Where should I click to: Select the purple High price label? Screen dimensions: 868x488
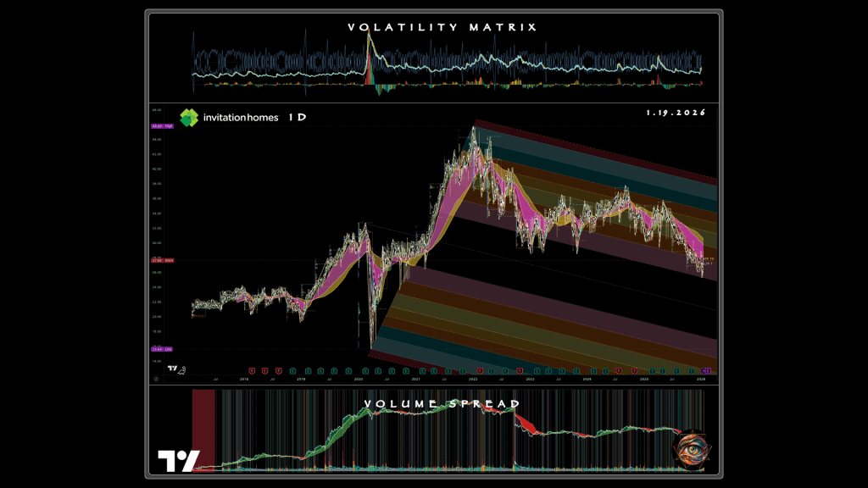click(162, 126)
